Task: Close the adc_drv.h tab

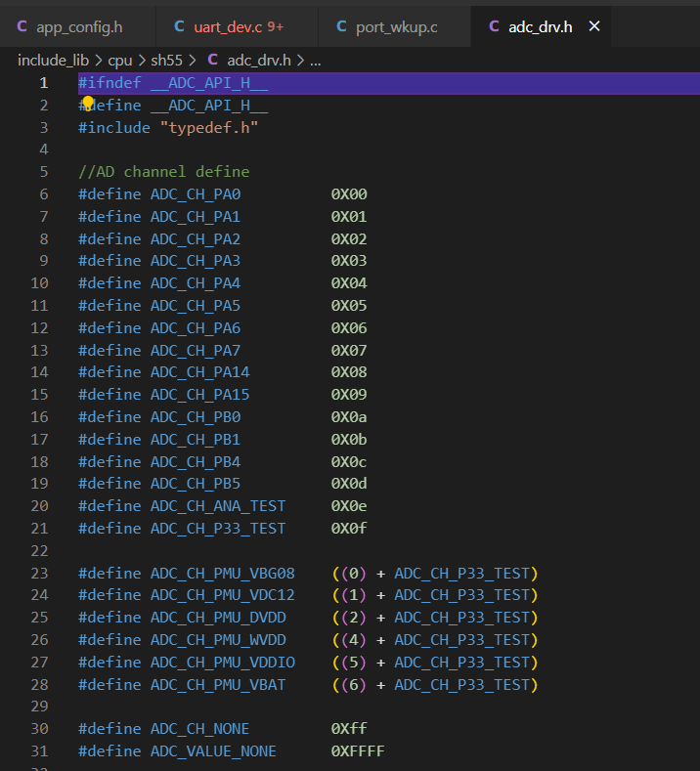Action: 594,26
